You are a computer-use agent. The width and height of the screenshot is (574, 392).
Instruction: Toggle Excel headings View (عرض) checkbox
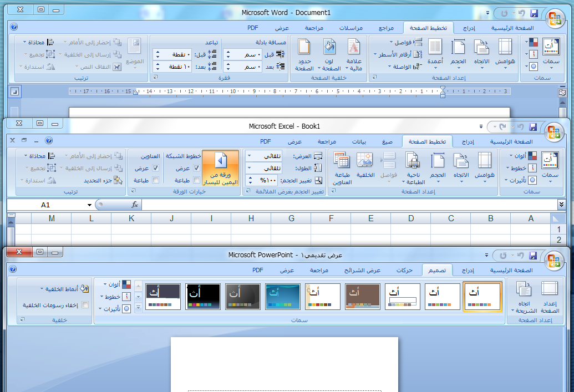pos(156,168)
